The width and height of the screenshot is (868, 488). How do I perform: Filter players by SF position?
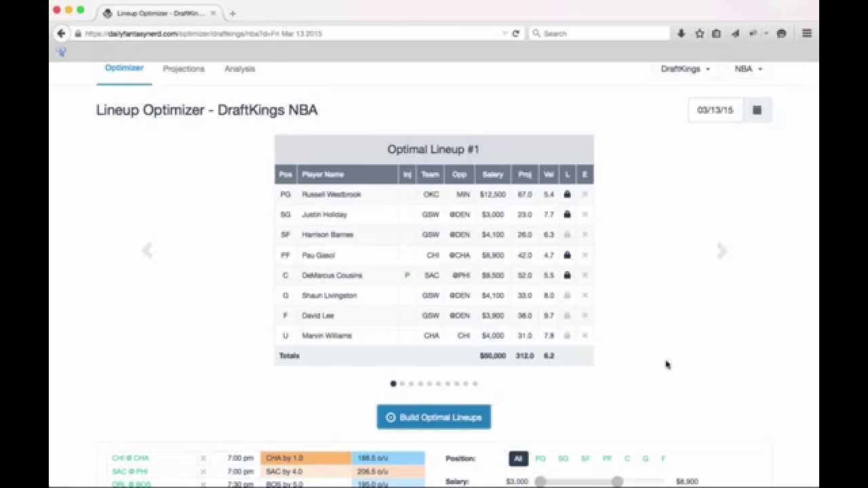click(x=585, y=459)
